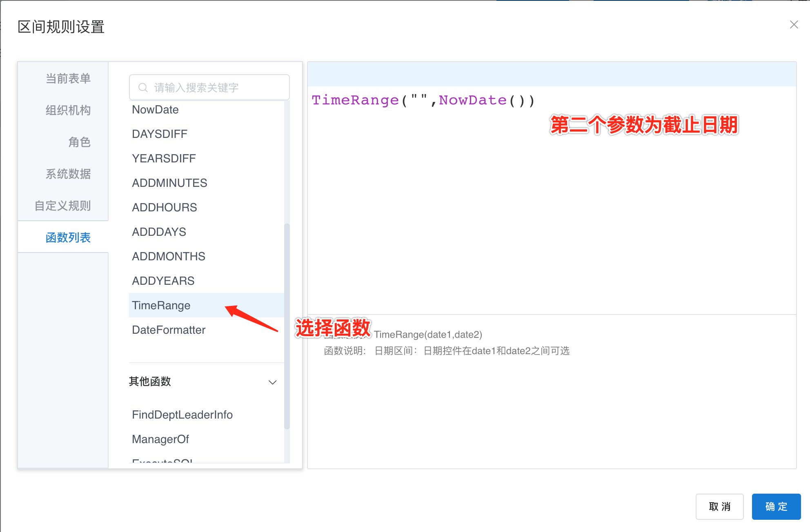Open the 组织机构 tab

tap(68, 110)
